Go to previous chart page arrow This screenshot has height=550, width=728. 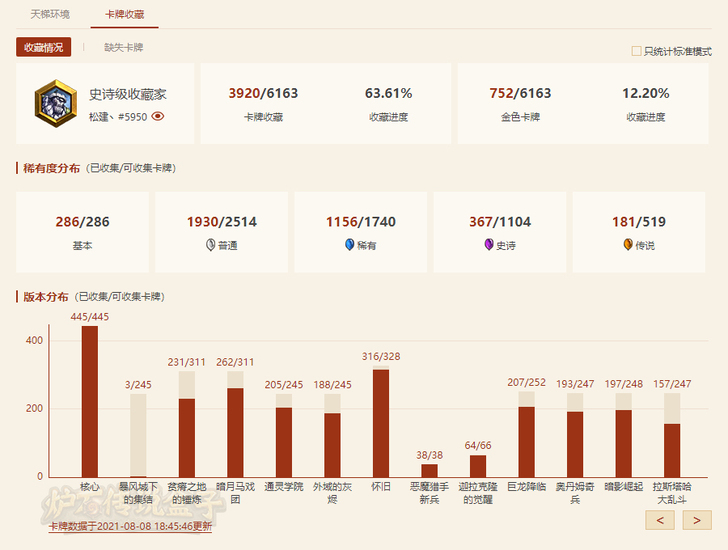click(660, 520)
